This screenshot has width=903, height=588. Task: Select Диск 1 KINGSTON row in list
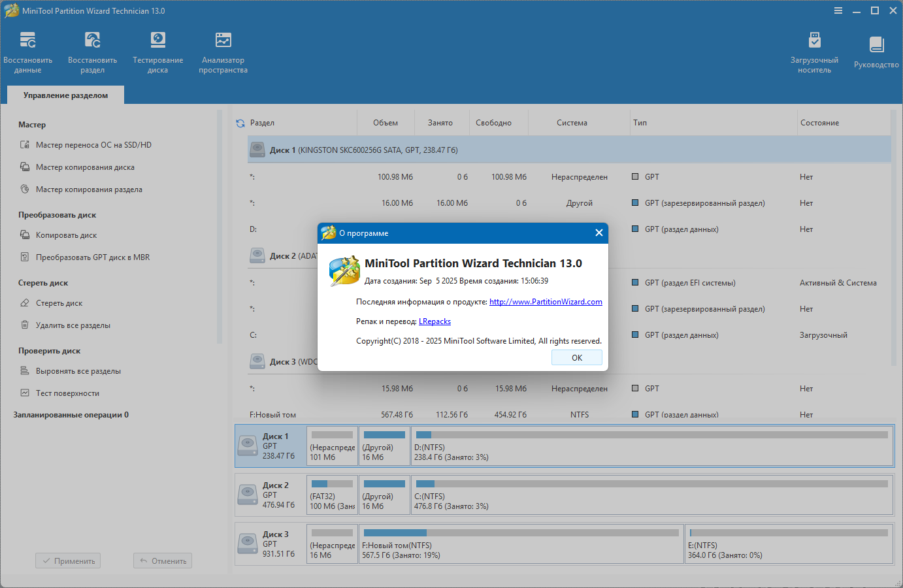click(569, 150)
